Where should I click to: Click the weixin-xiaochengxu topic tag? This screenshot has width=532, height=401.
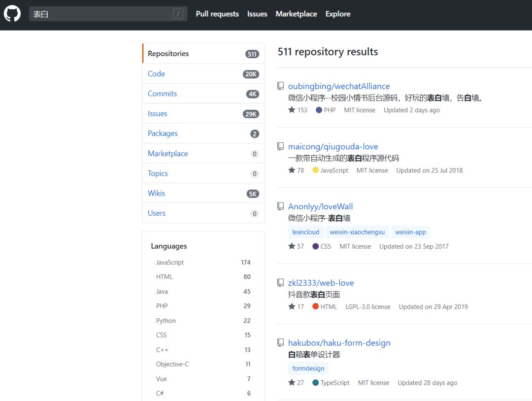click(357, 232)
